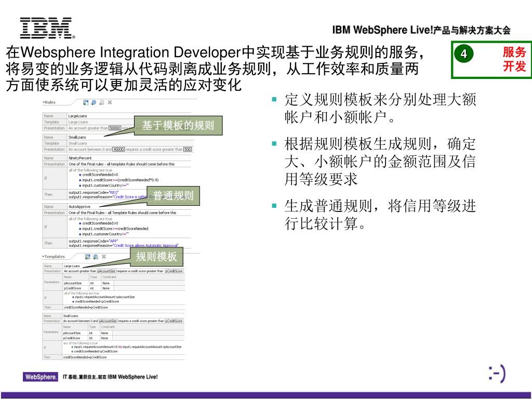Click the green circled number 4 badge
The height and width of the screenshot is (399, 532).
click(x=463, y=54)
